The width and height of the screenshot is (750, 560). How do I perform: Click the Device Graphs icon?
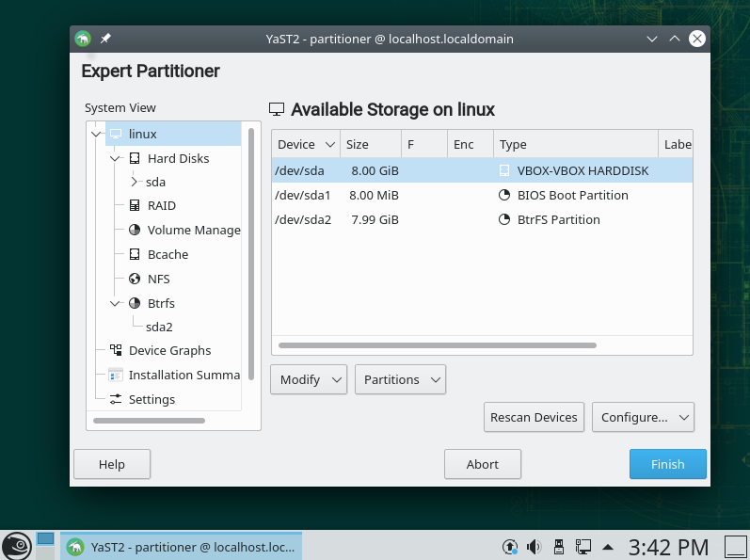pos(116,350)
